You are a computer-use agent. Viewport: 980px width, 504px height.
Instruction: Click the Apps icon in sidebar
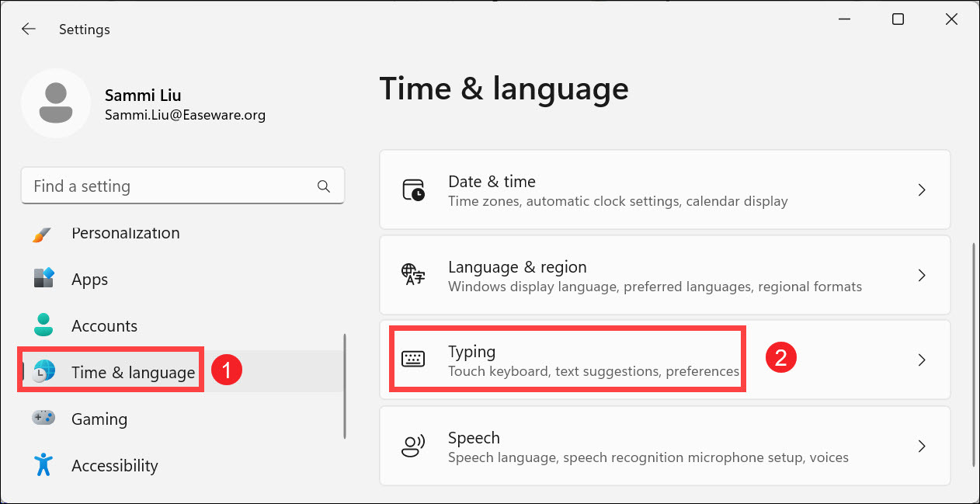(43, 279)
